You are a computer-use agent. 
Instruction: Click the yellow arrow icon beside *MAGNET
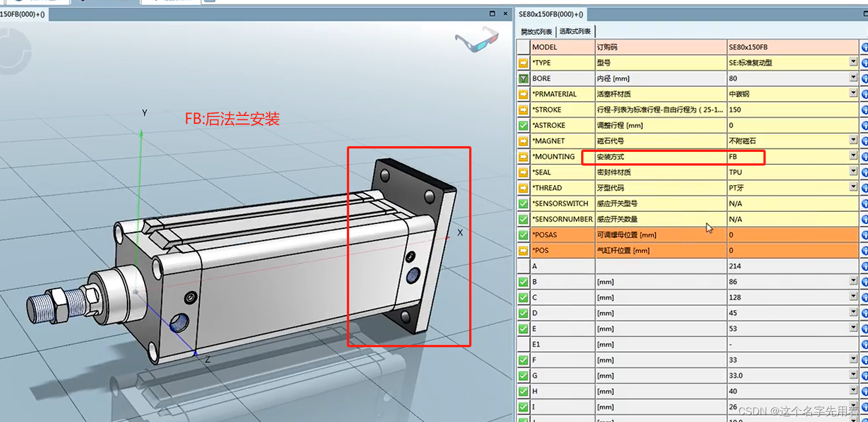[x=523, y=141]
